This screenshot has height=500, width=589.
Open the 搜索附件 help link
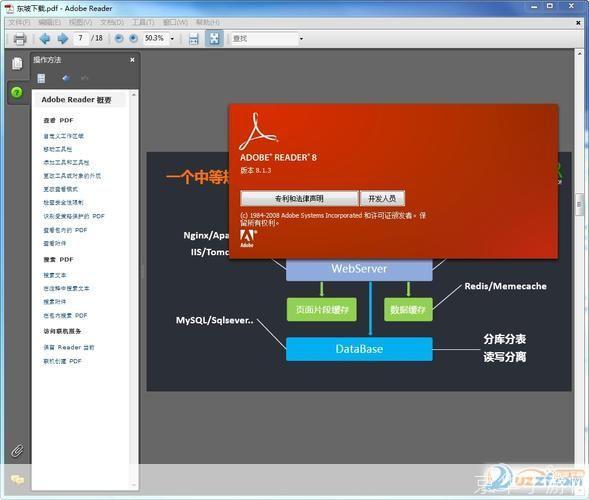point(55,302)
